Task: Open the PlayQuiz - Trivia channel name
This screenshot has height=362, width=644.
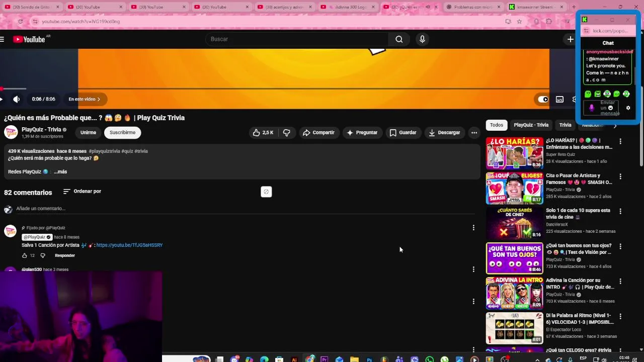Action: point(41,130)
